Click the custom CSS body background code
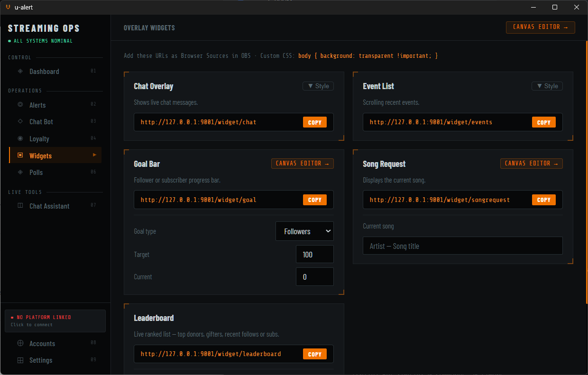 tap(368, 56)
